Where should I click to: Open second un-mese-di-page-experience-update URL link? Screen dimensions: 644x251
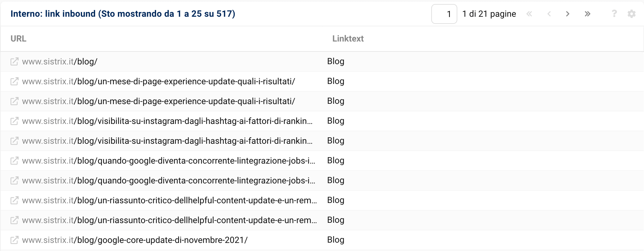[159, 101]
